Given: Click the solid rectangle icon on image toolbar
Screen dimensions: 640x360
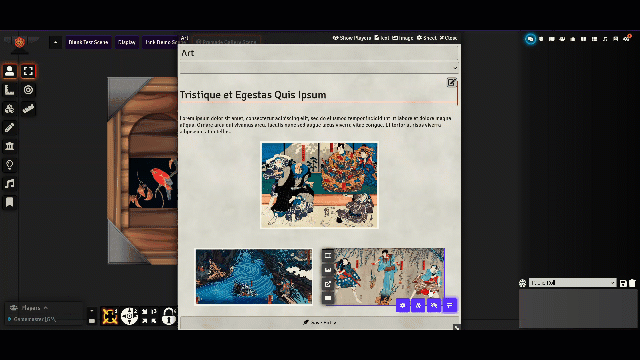Looking at the screenshot, I should click(x=328, y=298).
